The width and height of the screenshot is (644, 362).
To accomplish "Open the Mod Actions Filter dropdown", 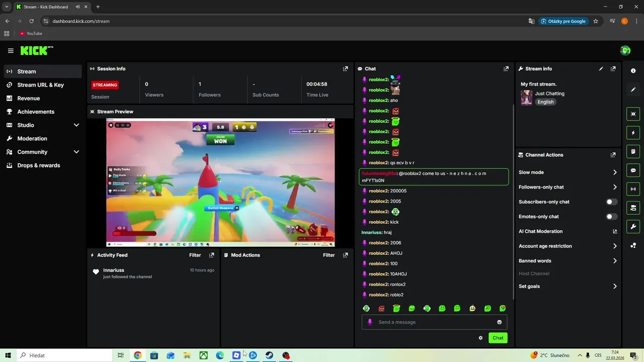I will coord(329,255).
